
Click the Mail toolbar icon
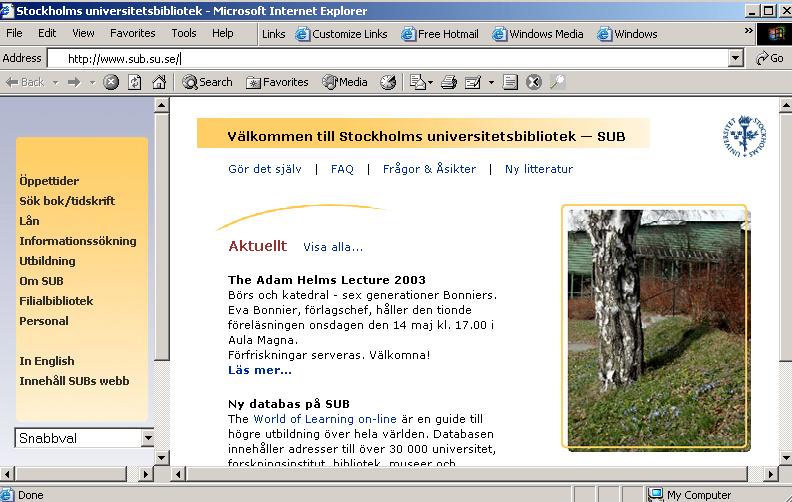(x=418, y=82)
